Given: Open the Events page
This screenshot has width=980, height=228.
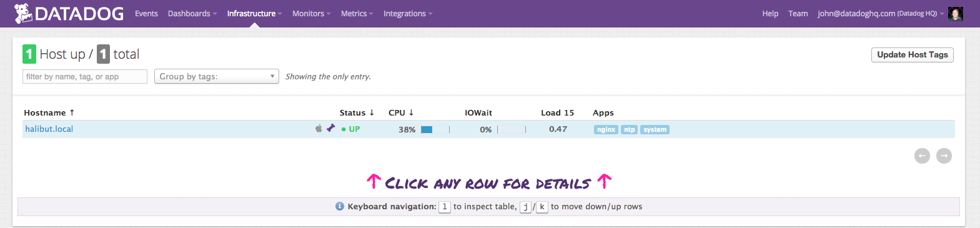Looking at the screenshot, I should pos(146,14).
